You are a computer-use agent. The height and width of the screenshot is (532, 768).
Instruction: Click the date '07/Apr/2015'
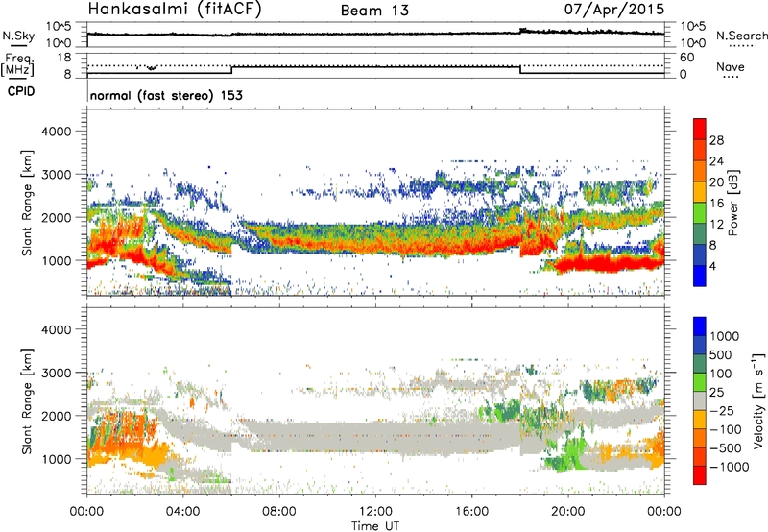614,10
